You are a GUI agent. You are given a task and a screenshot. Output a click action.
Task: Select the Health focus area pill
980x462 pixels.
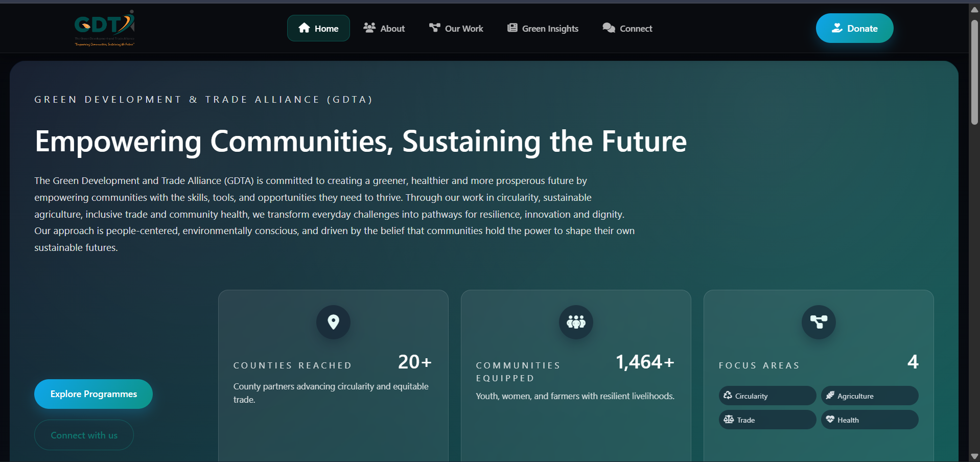(869, 419)
